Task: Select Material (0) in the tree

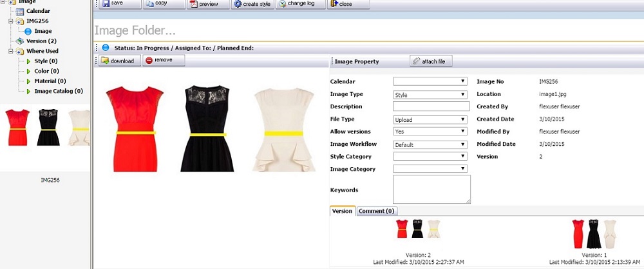Action: (50, 81)
